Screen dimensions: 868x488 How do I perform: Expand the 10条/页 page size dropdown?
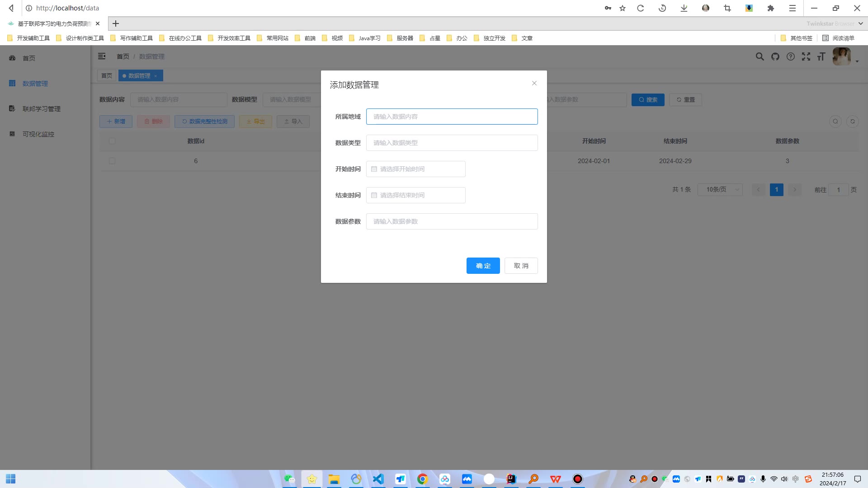click(x=720, y=190)
